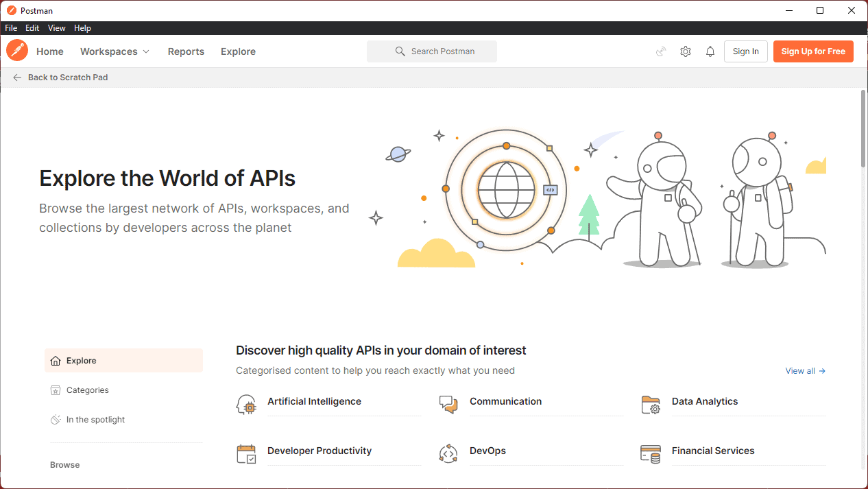Open the File menu
The height and width of the screenshot is (489, 868).
[11, 28]
